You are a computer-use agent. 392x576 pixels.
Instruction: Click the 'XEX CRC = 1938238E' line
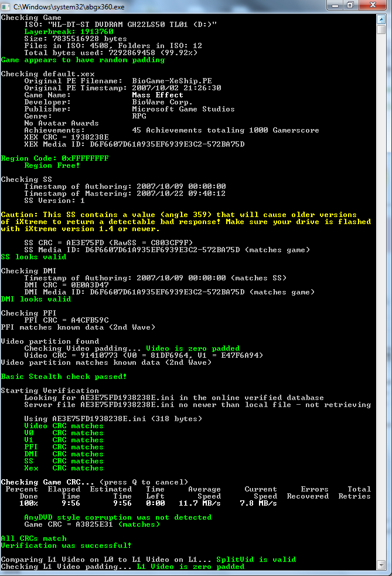[66, 137]
